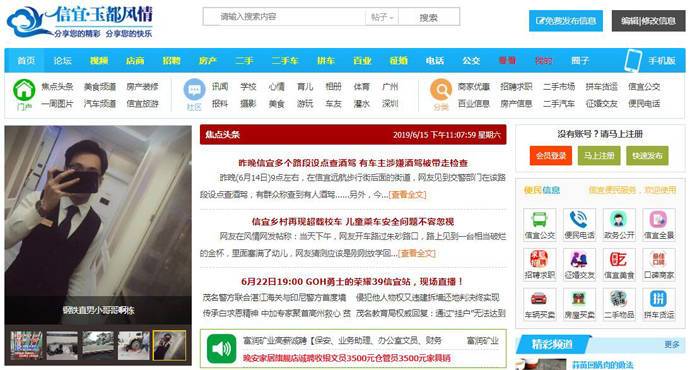Select the 店商 navigation tab
Image resolution: width=690 pixels, height=370 pixels.
[135, 61]
